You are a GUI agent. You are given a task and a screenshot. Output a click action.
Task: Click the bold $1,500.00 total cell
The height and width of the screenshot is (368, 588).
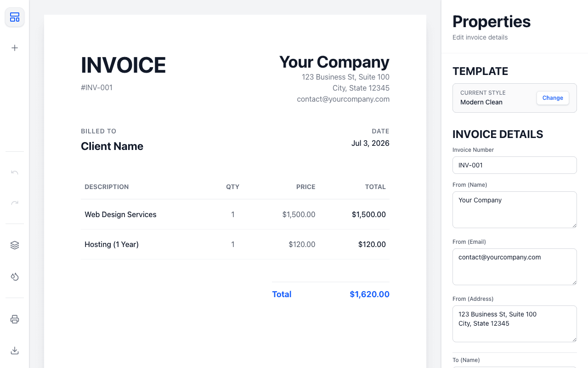(369, 214)
